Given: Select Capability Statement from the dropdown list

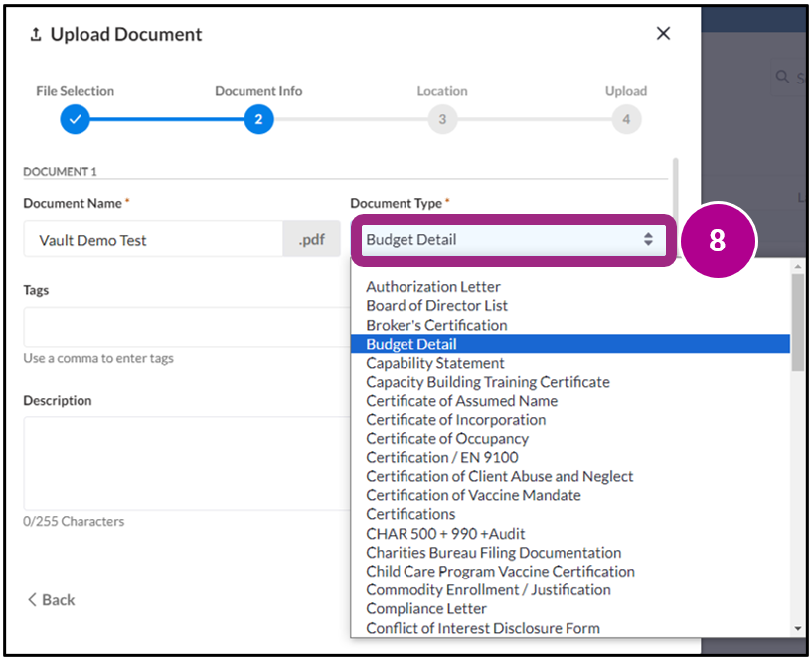Looking at the screenshot, I should 435,363.
